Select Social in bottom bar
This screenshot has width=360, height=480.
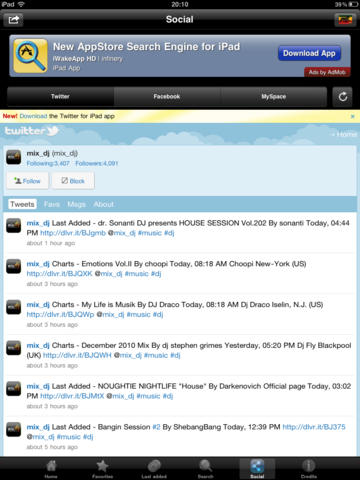(257, 469)
